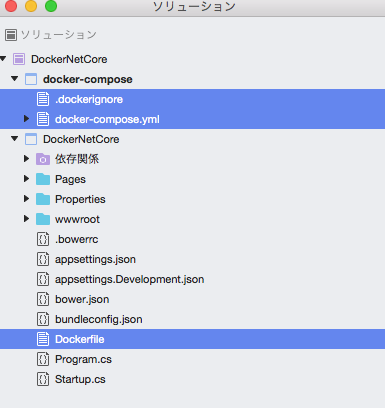385x408 pixels.
Task: Select the .dockerignore file name
Action: click(89, 99)
